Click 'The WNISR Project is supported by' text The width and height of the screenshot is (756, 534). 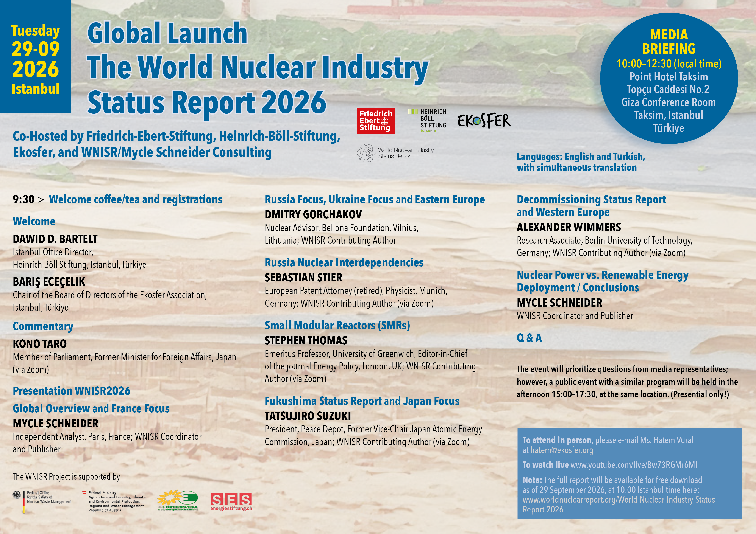66,477
